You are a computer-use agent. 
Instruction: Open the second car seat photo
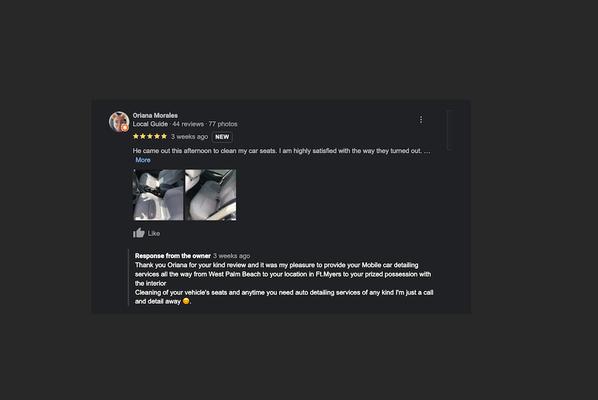211,195
